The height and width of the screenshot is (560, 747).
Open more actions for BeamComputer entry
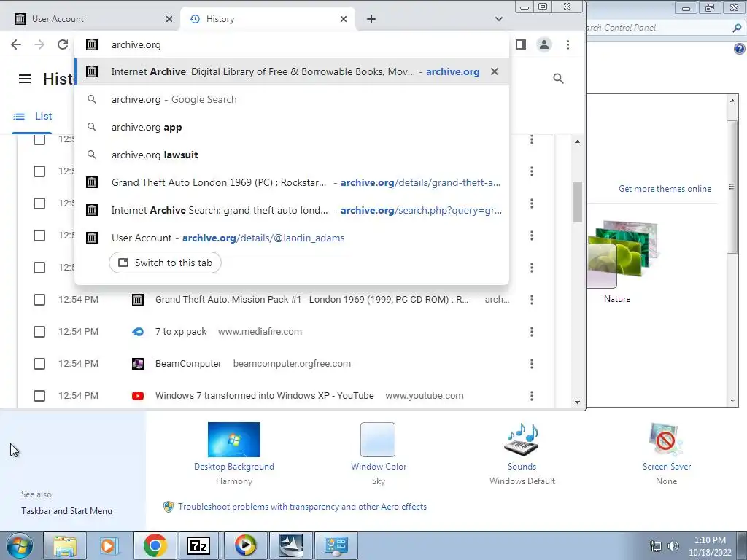click(x=532, y=364)
